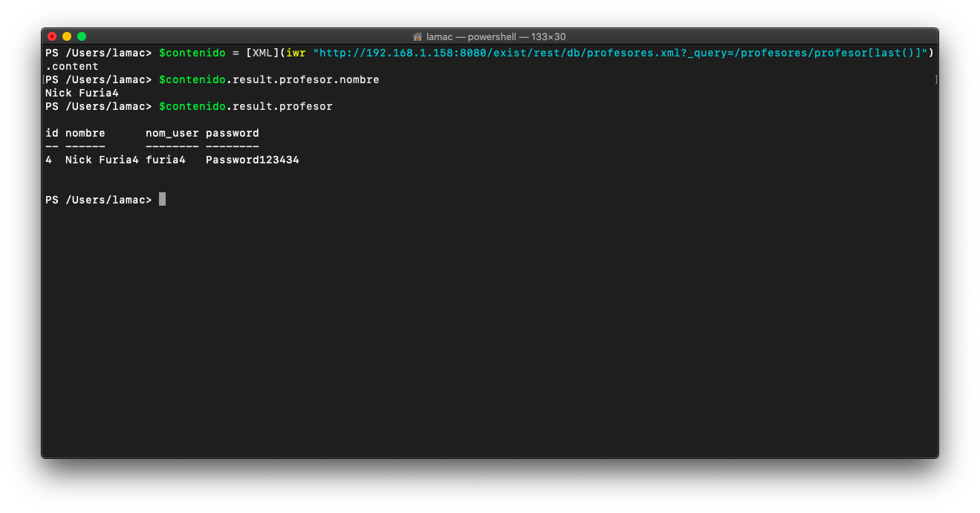Screen dimensions: 980x513
Task: Click the quoted http URL in first command
Action: point(620,53)
